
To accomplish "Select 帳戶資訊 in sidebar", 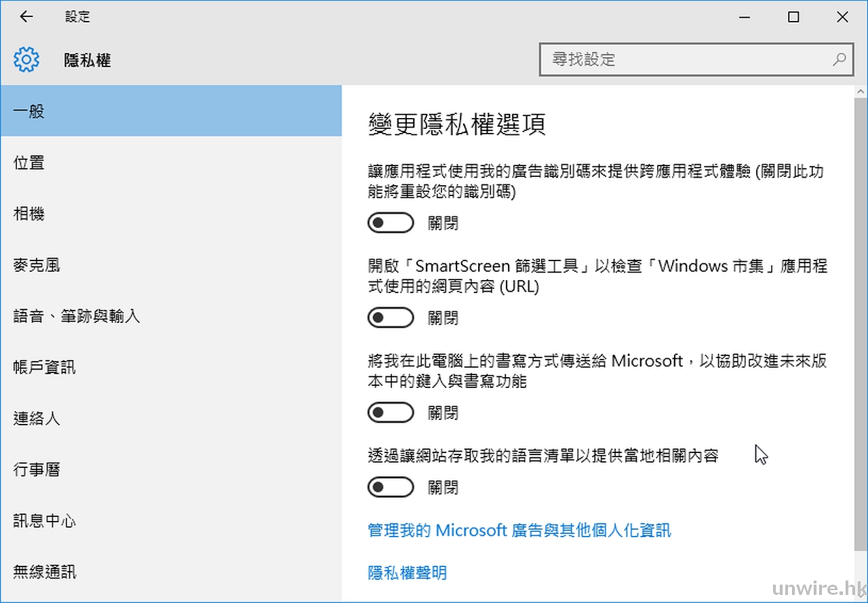I will 45,368.
